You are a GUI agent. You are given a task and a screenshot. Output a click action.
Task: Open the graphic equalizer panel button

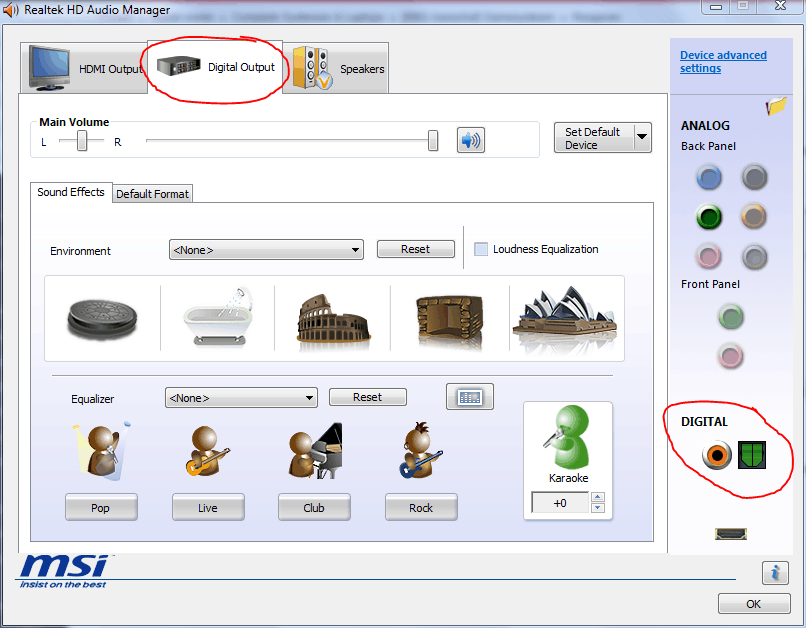(x=470, y=397)
